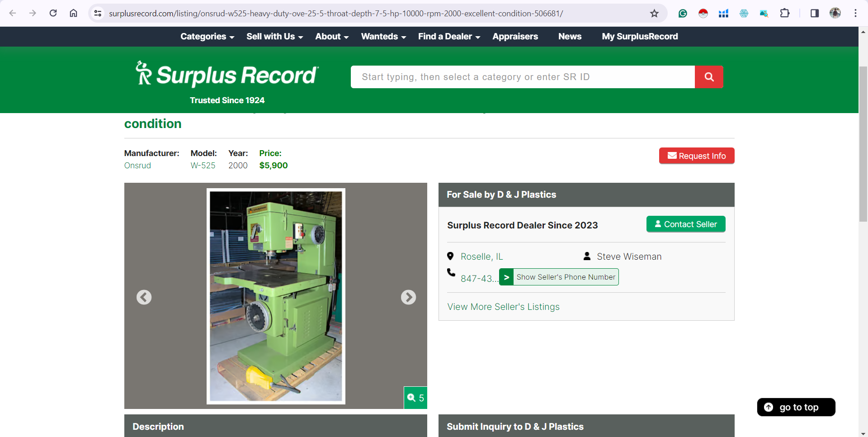Click the Surplus Record logo
This screenshot has width=868, height=437.
click(x=227, y=75)
